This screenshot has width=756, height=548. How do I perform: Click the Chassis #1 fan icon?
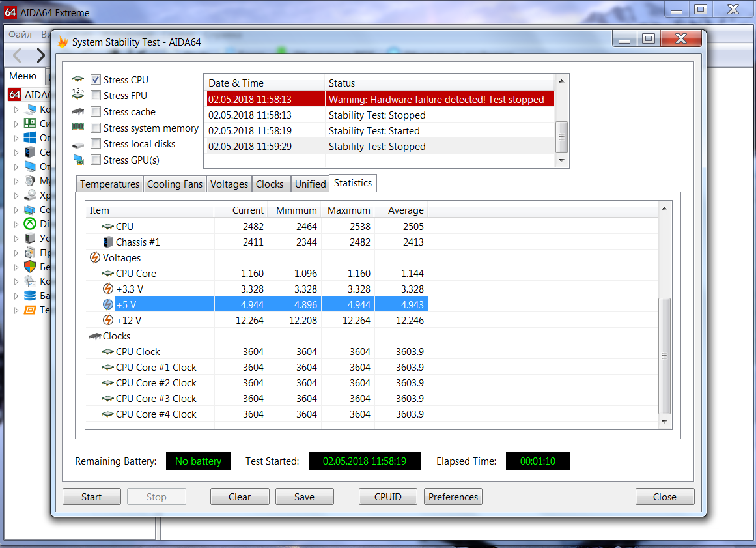tap(108, 242)
